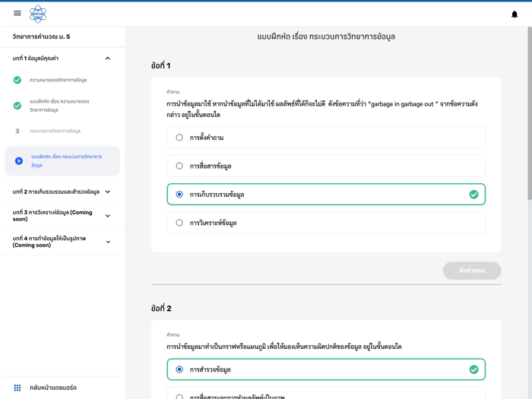This screenshot has height=399, width=532.
Task: Expand บทที่ 2 การเก็บรวบรวมและสำรวจข้อมูล chapter
Action: [107, 192]
